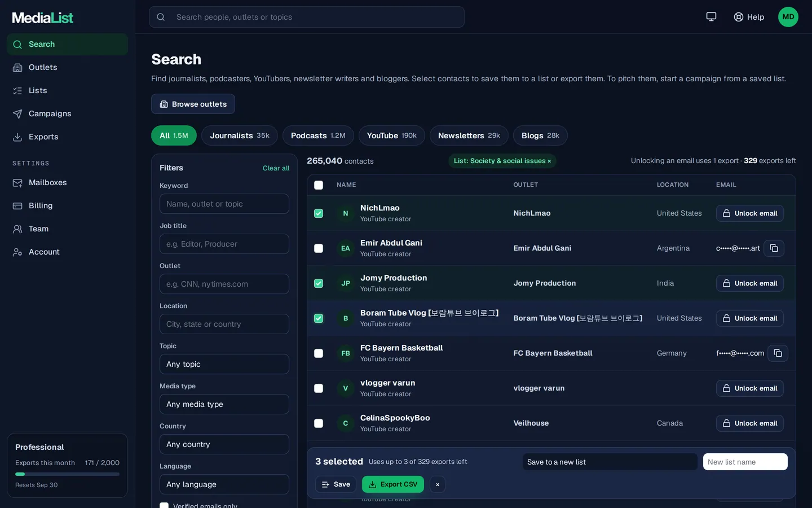Viewport: 812px width, 508px height.
Task: Click the top search people, outlets or topics field
Action: 307,17
